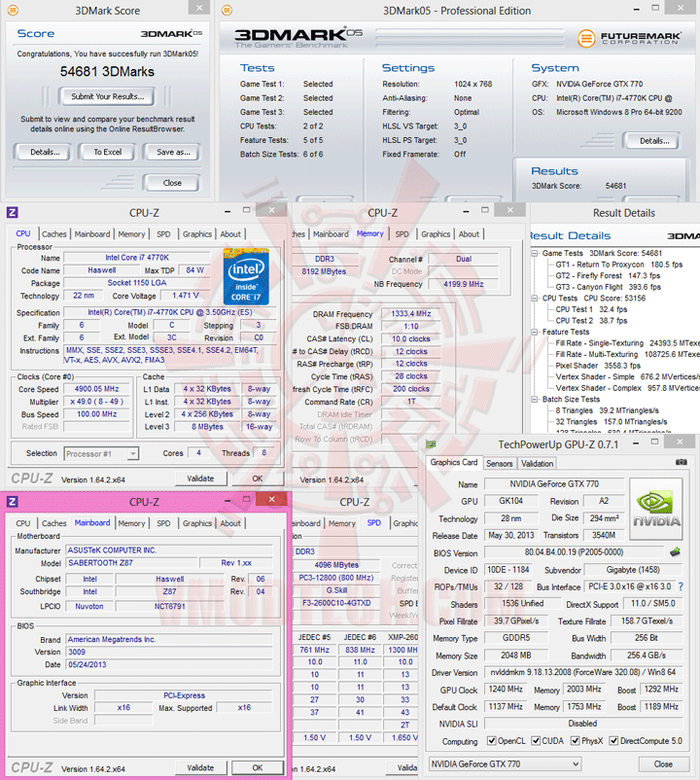Click the GPU-Z title bar app icon
This screenshot has width=700, height=780.
pos(431,444)
